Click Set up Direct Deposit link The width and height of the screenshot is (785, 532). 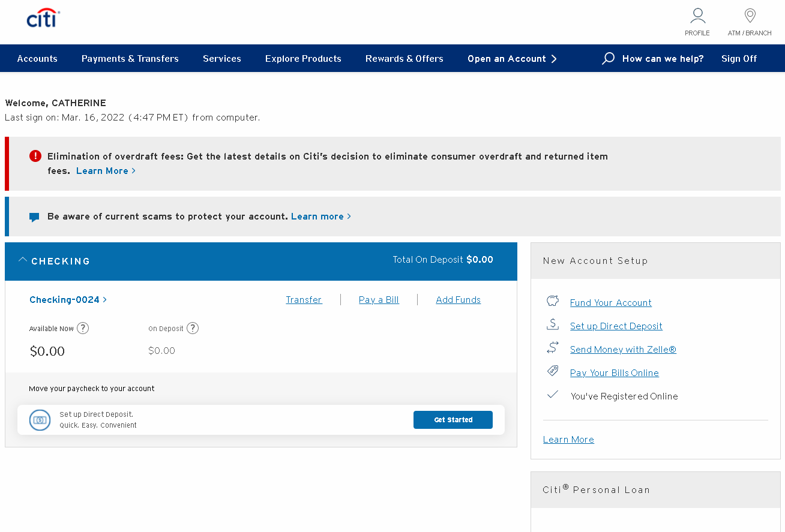pyautogui.click(x=616, y=326)
